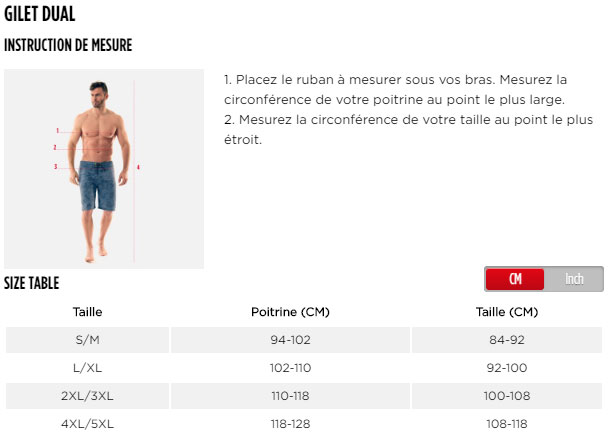Click the measurement guide model image
611x446 pixels.
104,168
